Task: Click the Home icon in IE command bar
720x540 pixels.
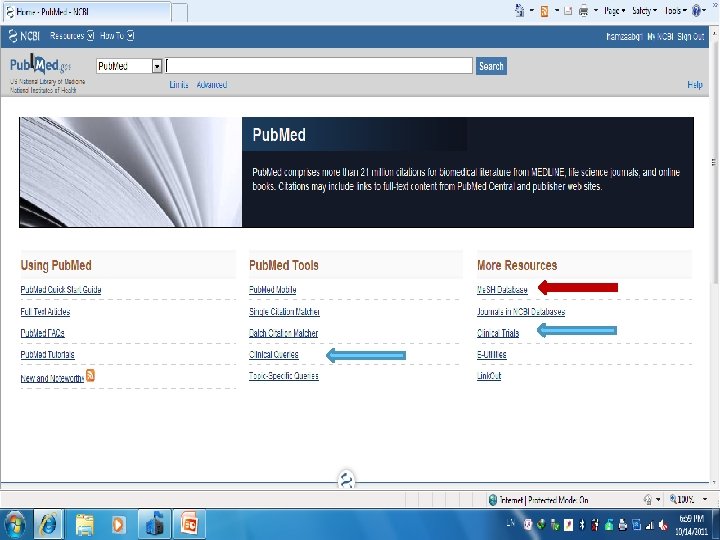Action: click(519, 11)
